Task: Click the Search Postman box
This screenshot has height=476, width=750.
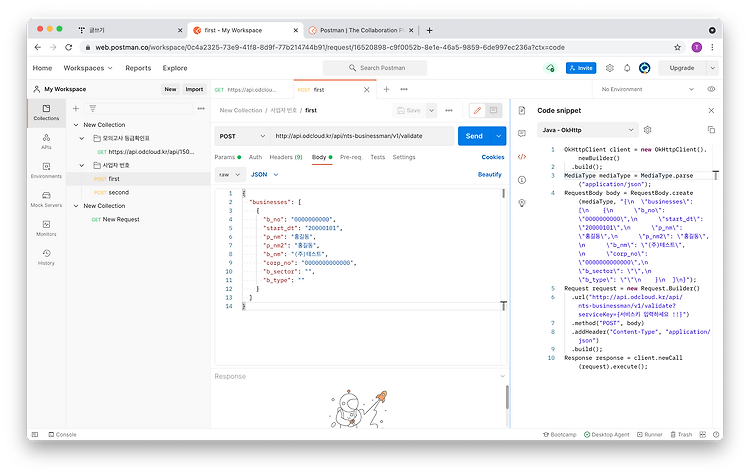Action: [x=375, y=68]
